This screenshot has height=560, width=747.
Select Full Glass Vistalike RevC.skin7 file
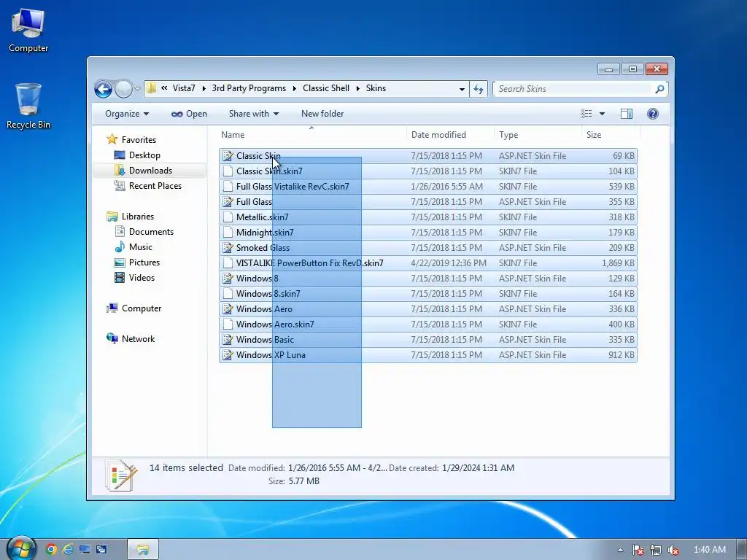427,186
